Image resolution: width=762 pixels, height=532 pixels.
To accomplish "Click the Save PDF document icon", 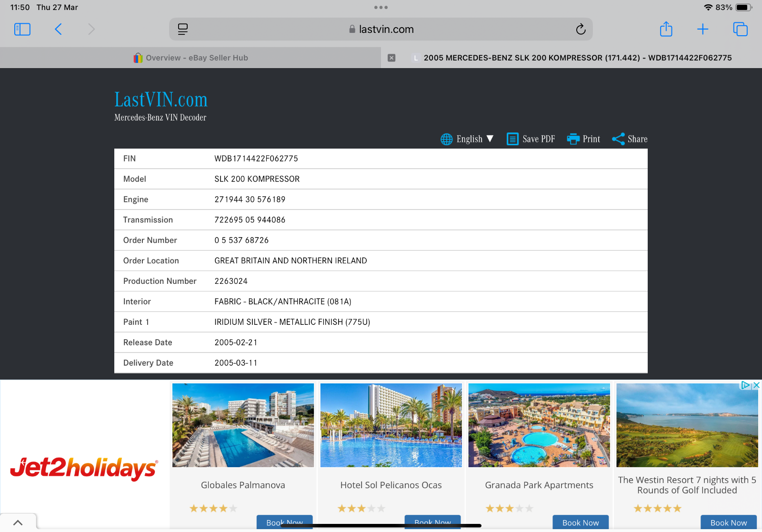I will click(x=512, y=139).
